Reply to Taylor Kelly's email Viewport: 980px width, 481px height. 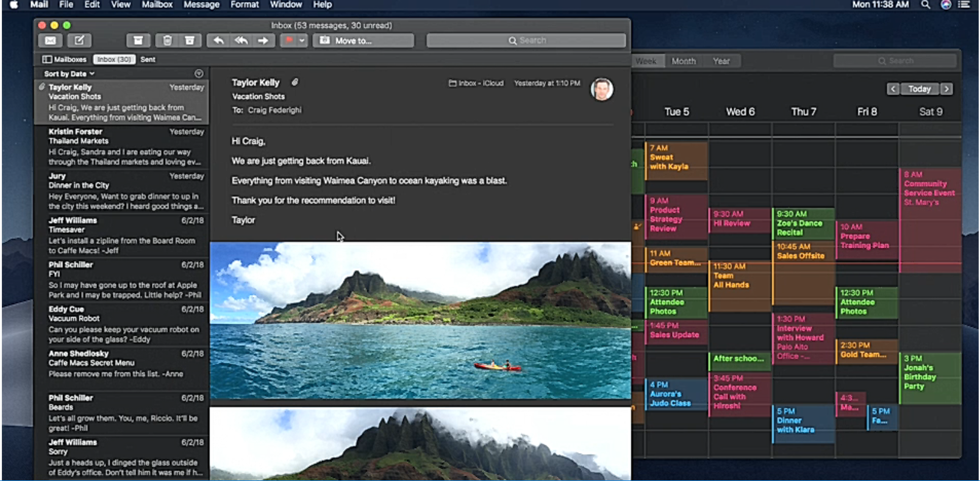coord(218,40)
